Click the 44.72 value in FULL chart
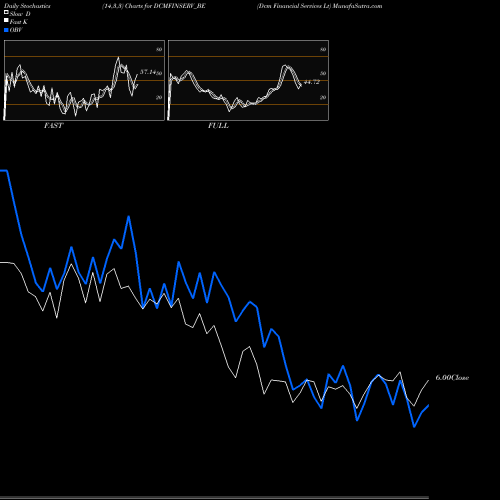The image size is (500, 500). (312, 82)
